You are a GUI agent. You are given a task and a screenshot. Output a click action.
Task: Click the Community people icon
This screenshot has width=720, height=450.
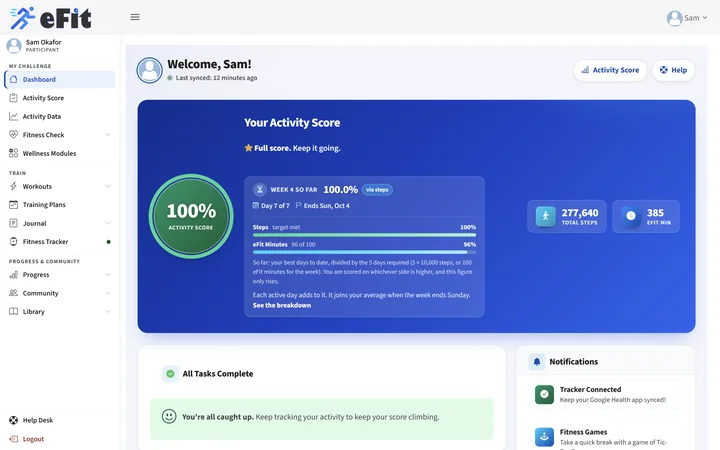coord(14,293)
